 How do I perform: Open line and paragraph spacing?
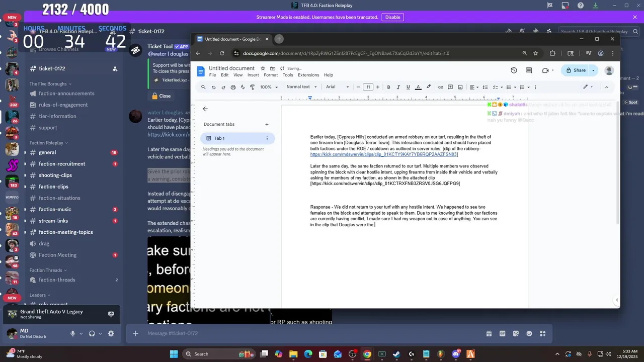pos(485,87)
